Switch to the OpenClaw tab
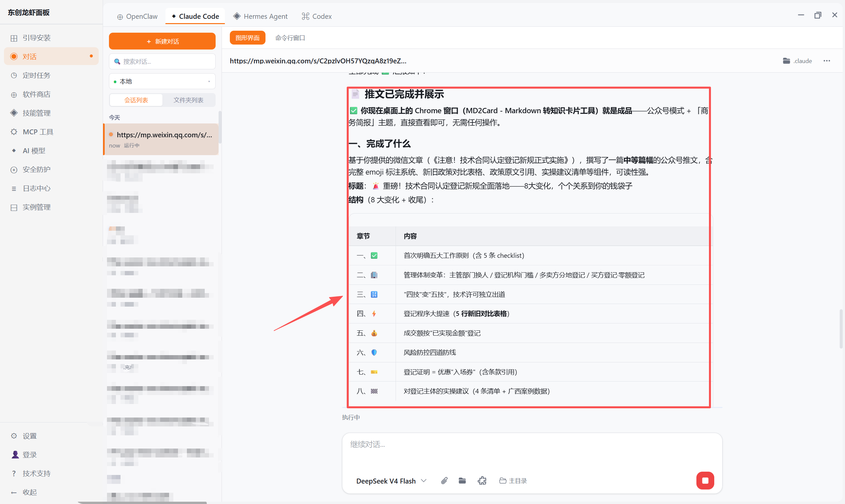Image resolution: width=845 pixels, height=504 pixels. 137,16
